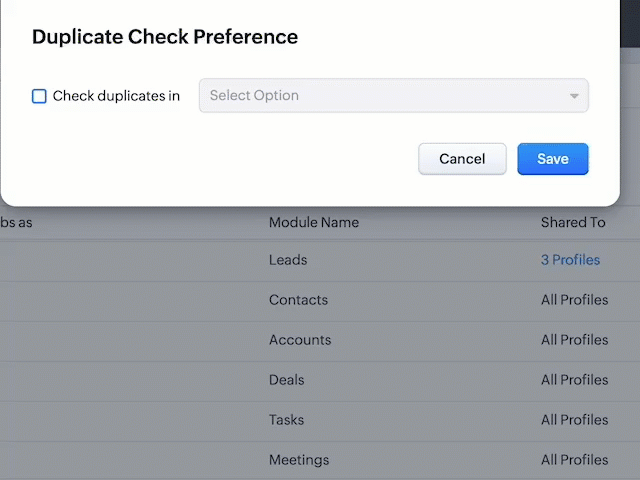Click the Check duplicates in label text

tap(116, 96)
